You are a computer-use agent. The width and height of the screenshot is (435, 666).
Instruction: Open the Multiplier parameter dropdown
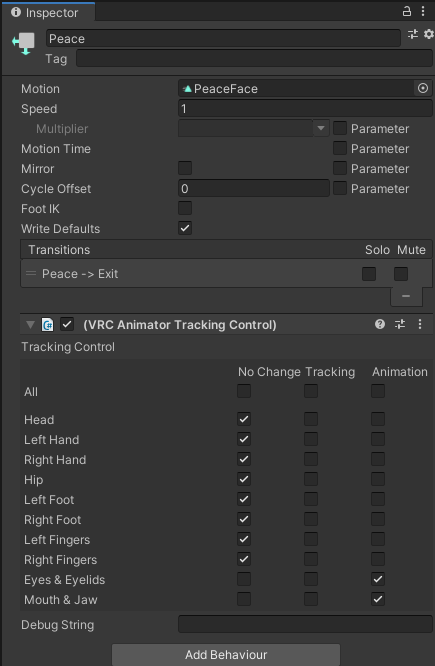[254, 128]
